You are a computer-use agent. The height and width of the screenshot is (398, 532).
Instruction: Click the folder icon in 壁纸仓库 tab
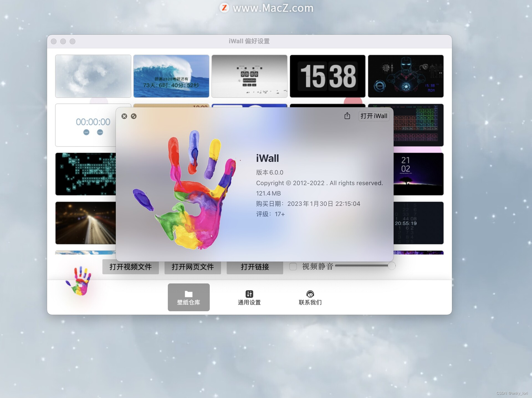(189, 294)
